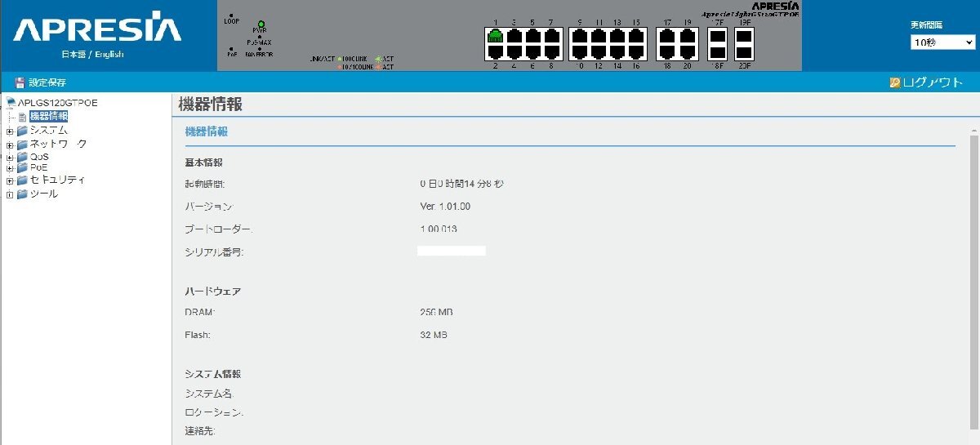
Task: Click port 9 on the front panel
Action: click(x=580, y=36)
